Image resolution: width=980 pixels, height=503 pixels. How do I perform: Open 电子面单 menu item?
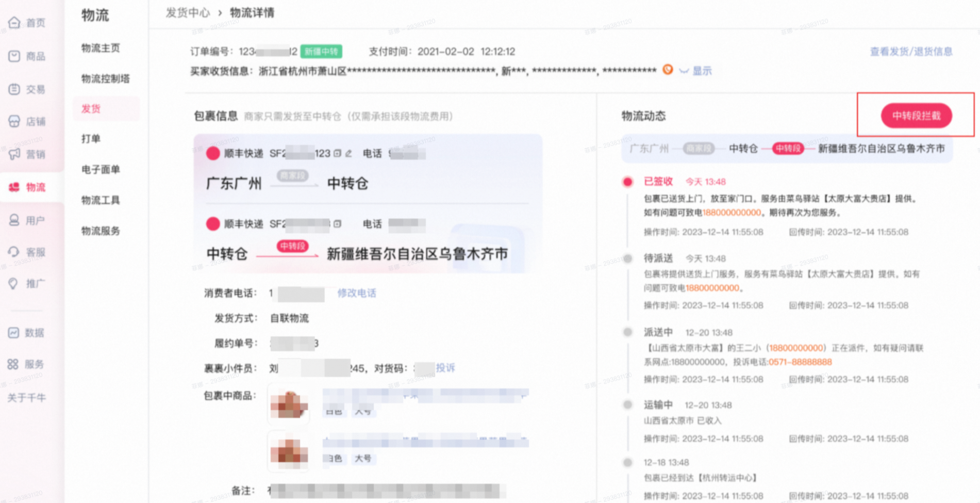101,169
